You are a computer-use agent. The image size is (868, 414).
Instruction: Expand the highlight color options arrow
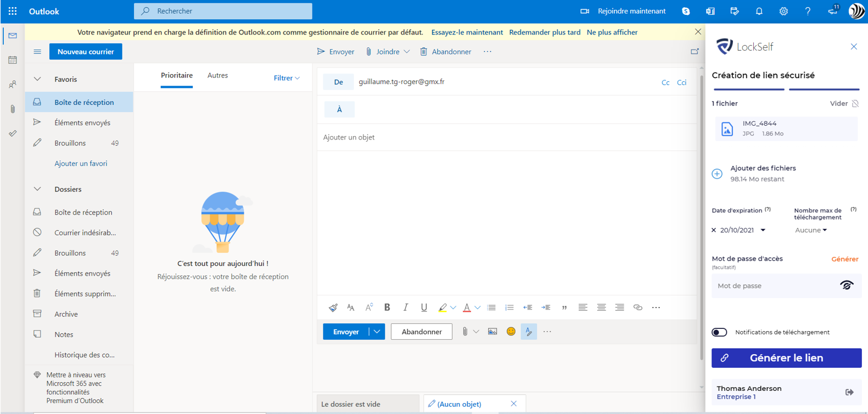point(453,307)
